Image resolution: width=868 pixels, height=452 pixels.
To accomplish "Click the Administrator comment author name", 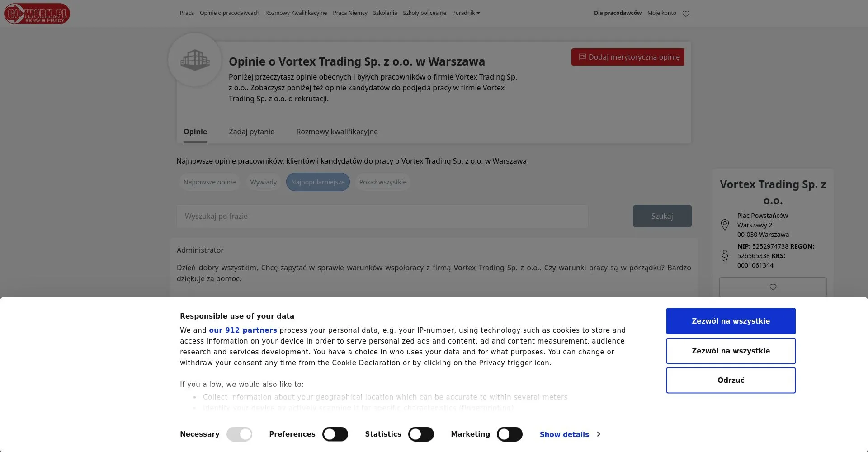I will click(x=200, y=250).
